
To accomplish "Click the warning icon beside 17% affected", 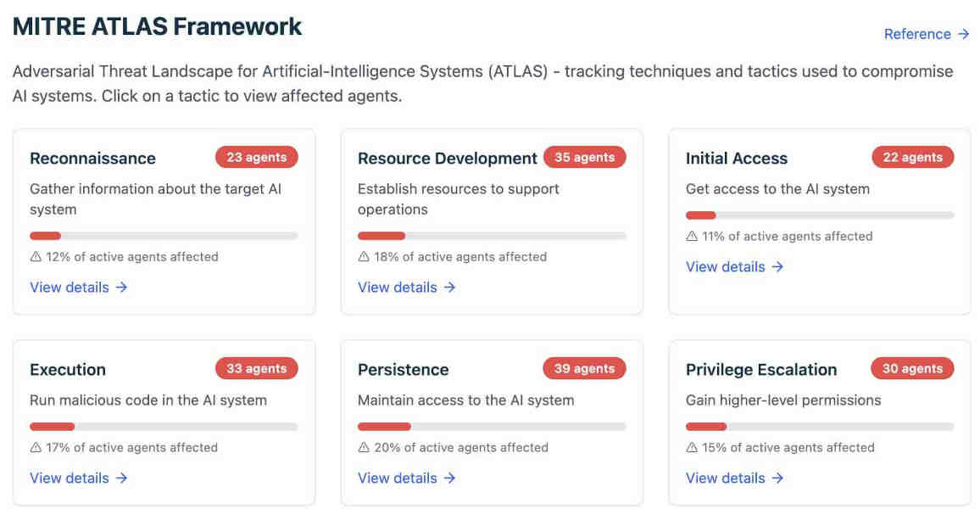I will tap(36, 447).
